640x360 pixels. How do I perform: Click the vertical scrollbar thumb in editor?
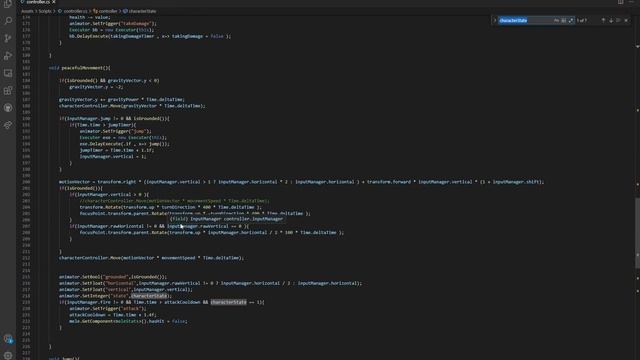tap(637, 233)
